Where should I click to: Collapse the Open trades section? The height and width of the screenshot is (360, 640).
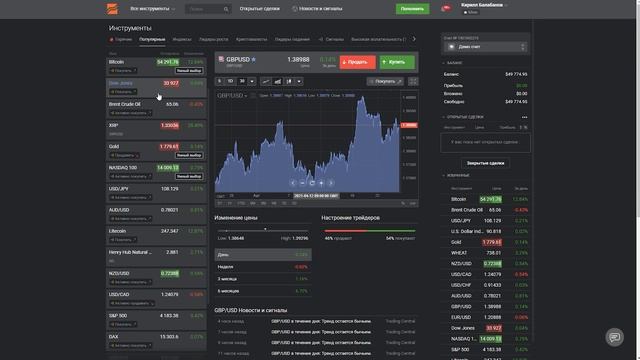463,117
